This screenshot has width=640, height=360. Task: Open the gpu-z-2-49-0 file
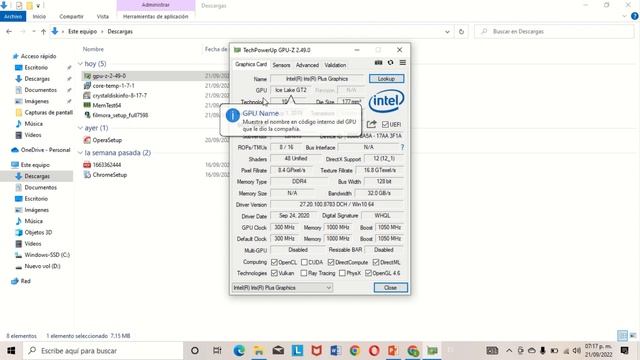(x=109, y=76)
